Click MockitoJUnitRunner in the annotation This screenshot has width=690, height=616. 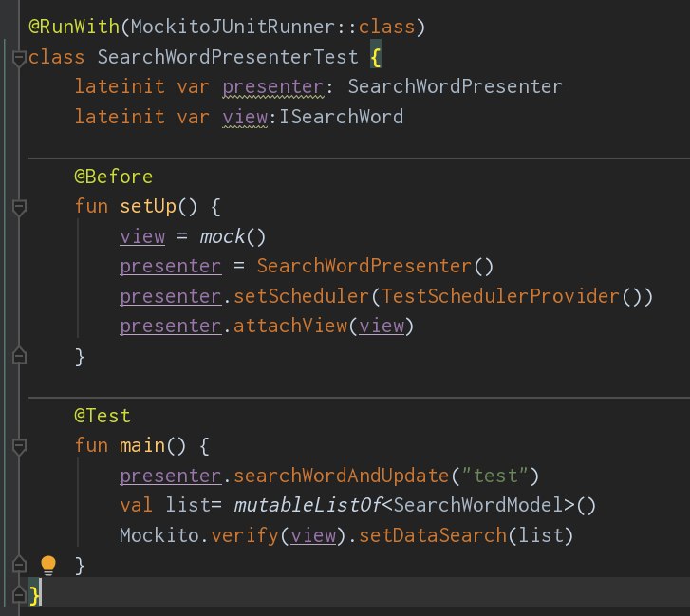pos(233,27)
